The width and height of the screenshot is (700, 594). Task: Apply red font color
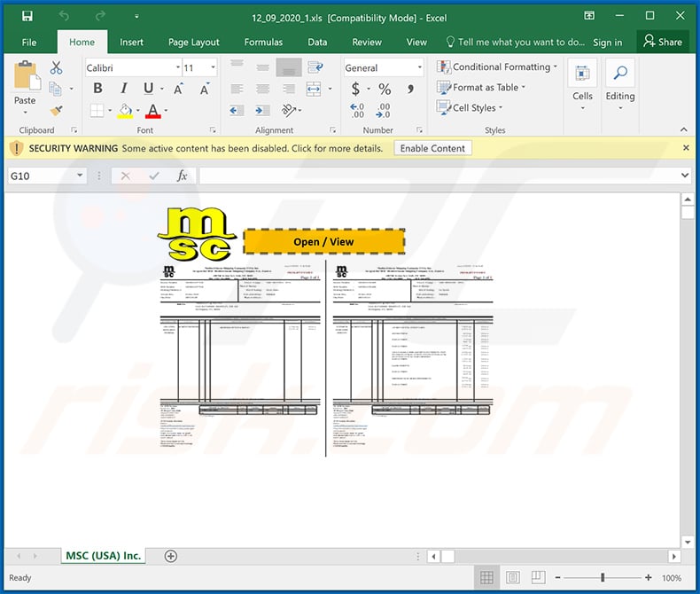152,111
